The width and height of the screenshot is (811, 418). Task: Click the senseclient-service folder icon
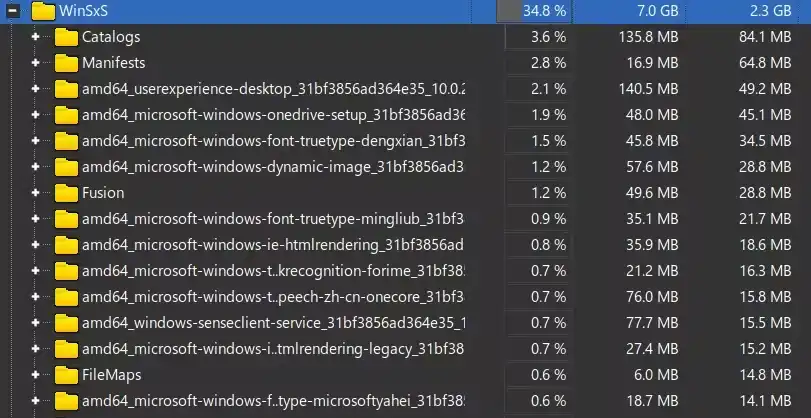coord(66,323)
